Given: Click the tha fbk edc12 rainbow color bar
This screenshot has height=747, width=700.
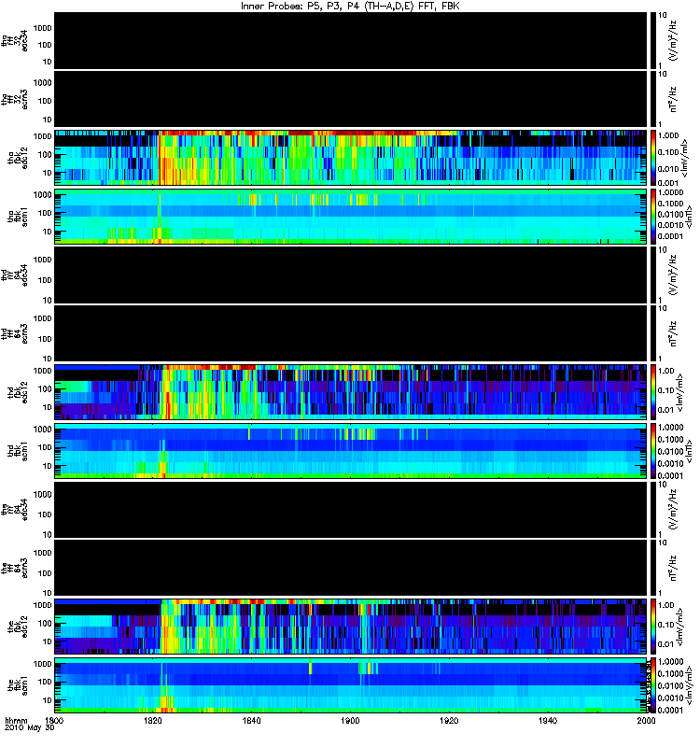Looking at the screenshot, I should 652,157.
